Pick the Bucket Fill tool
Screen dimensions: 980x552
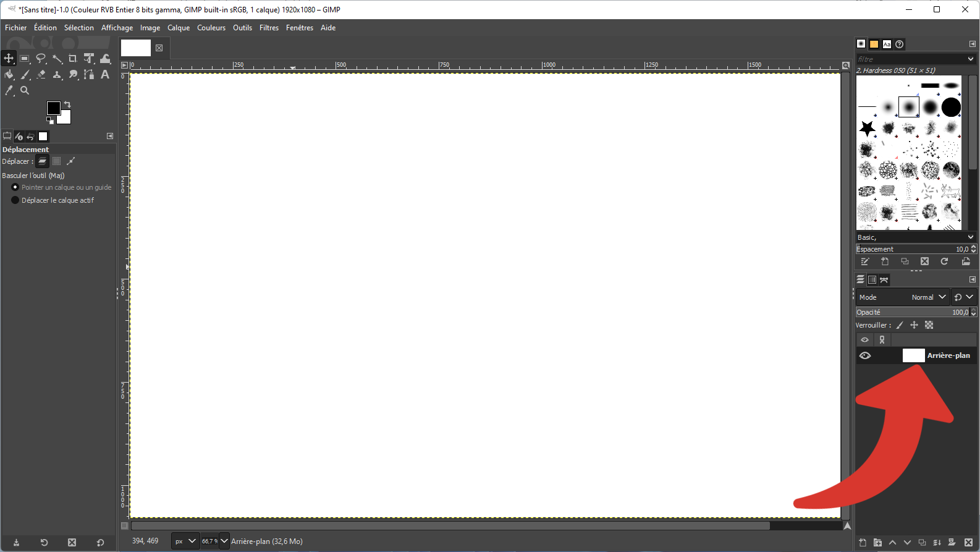(x=9, y=75)
